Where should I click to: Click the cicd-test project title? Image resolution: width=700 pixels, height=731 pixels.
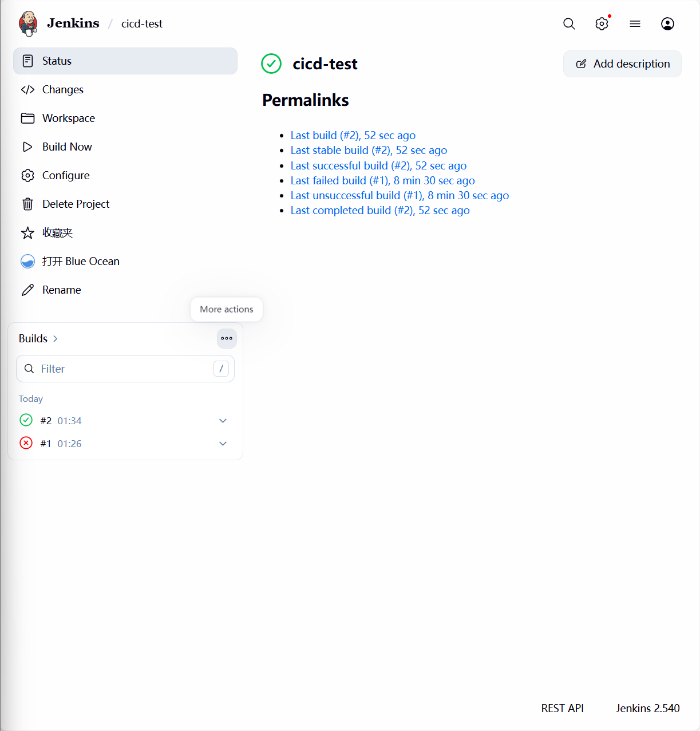[325, 64]
